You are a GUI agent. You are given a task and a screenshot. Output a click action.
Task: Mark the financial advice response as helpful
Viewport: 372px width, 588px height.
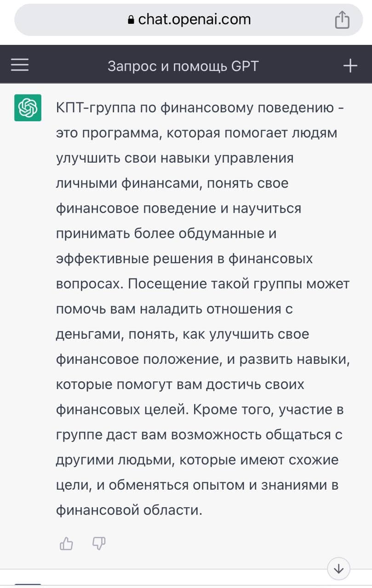[66, 543]
